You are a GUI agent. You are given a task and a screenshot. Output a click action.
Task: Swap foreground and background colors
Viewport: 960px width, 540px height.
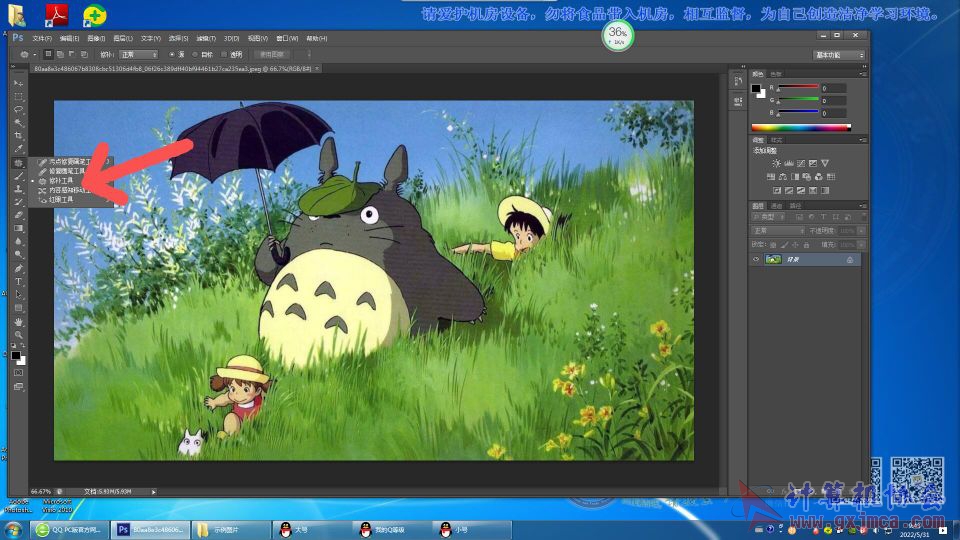click(23, 346)
